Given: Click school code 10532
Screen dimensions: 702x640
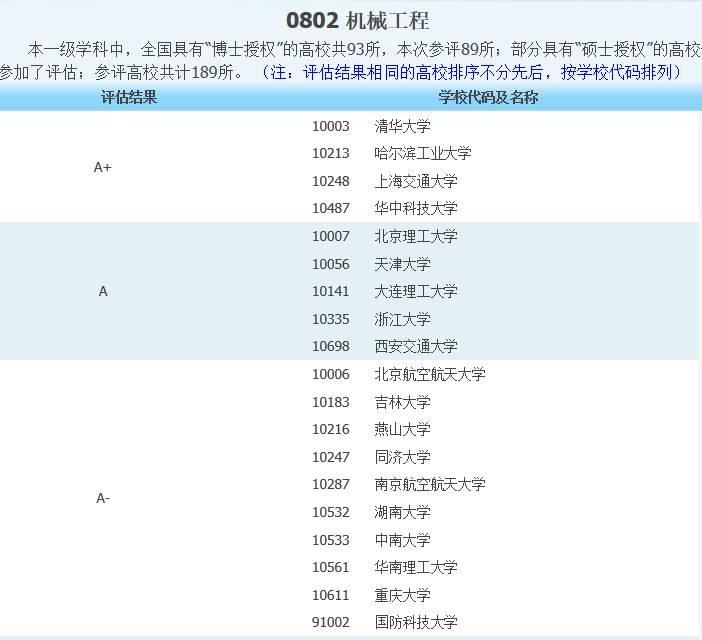Looking at the screenshot, I should (x=330, y=512).
